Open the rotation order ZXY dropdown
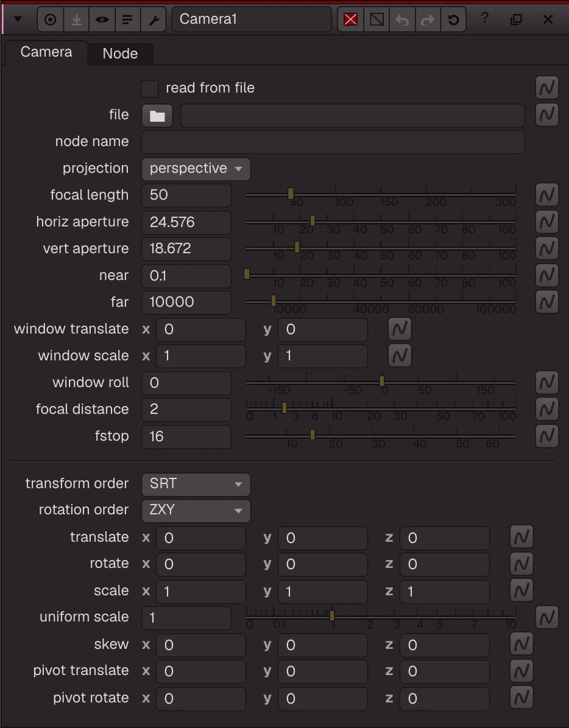This screenshot has width=569, height=728. point(196,510)
